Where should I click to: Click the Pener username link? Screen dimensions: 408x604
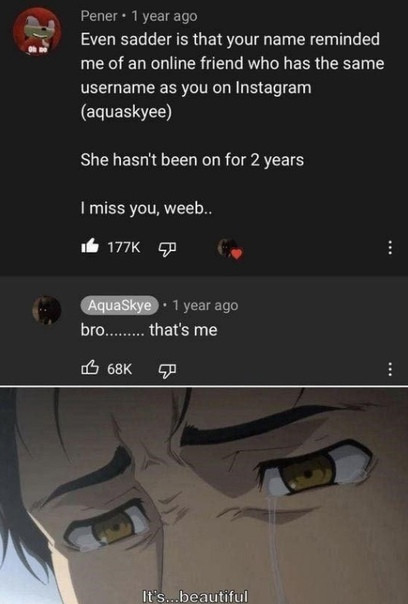coord(99,16)
